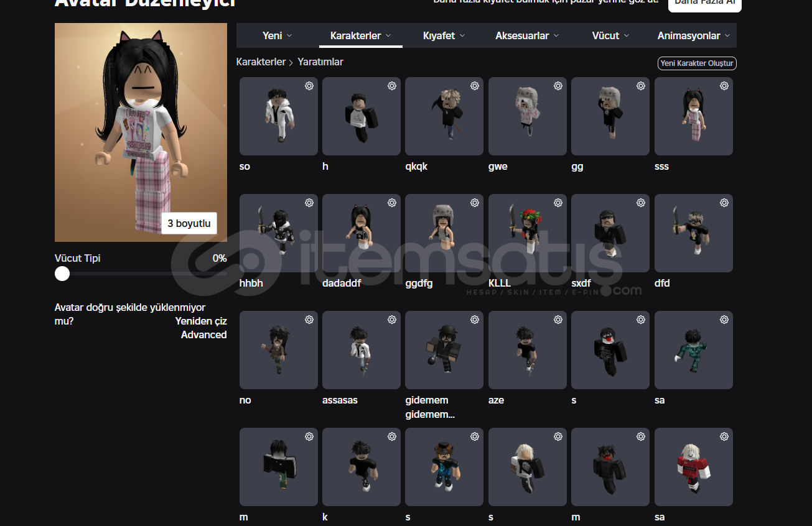812x526 pixels.
Task: Click the gear icon on 'sss' card
Action: (724, 86)
